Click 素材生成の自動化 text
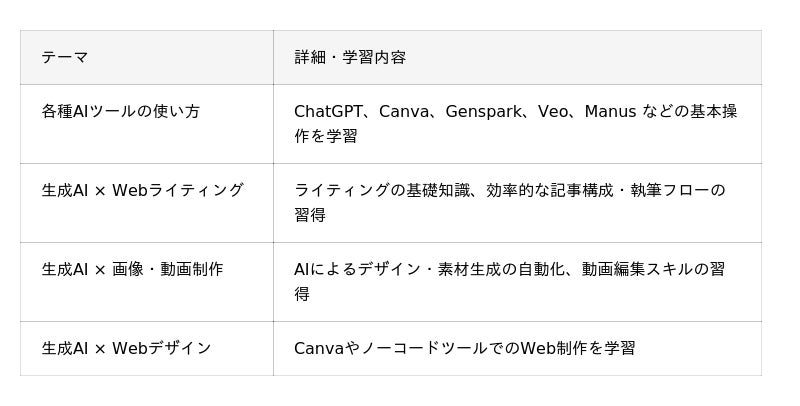The image size is (800, 406). 501,269
